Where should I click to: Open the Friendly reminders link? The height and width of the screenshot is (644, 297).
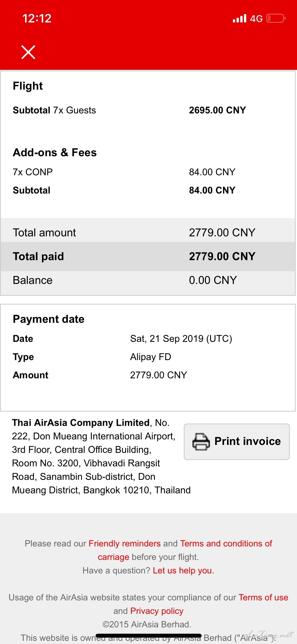125,544
